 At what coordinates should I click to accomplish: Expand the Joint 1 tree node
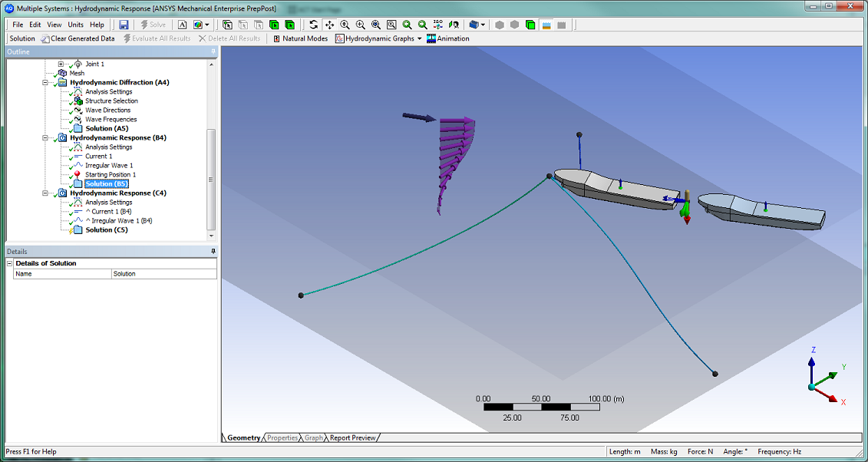click(60, 63)
